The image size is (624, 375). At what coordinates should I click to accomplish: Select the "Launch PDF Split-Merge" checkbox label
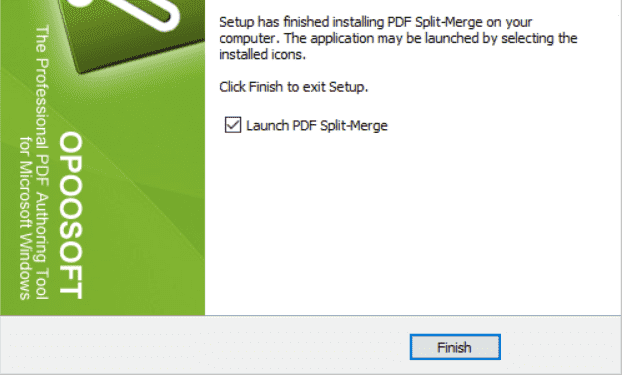317,125
